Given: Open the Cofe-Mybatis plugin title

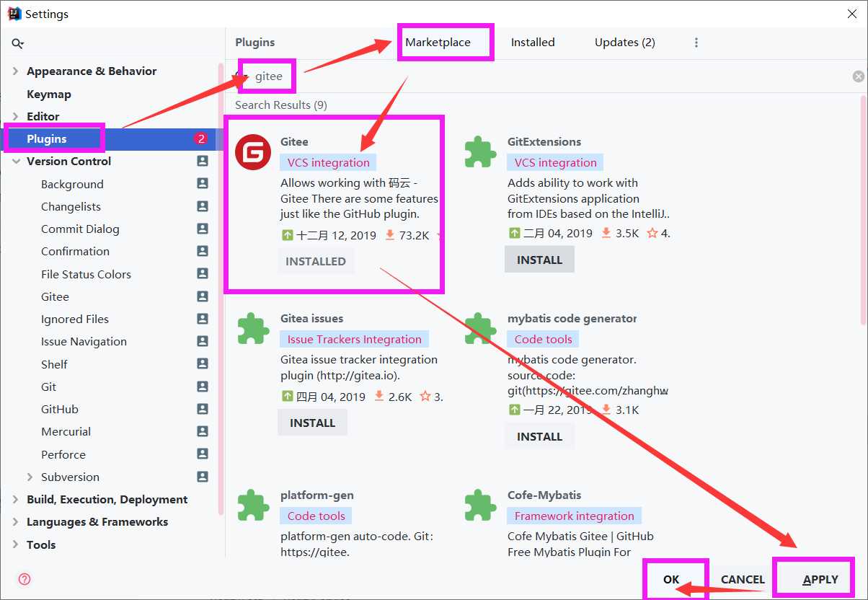Looking at the screenshot, I should pyautogui.click(x=544, y=495).
